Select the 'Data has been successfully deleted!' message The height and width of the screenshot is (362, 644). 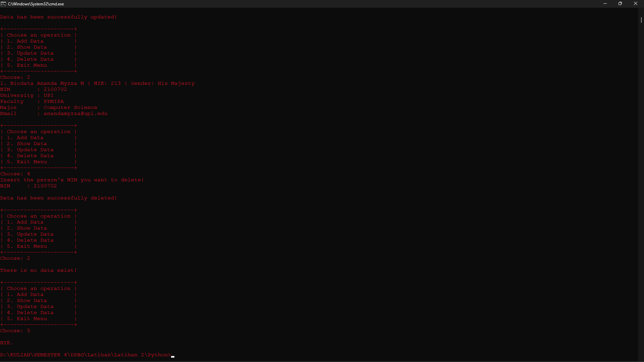(59, 198)
